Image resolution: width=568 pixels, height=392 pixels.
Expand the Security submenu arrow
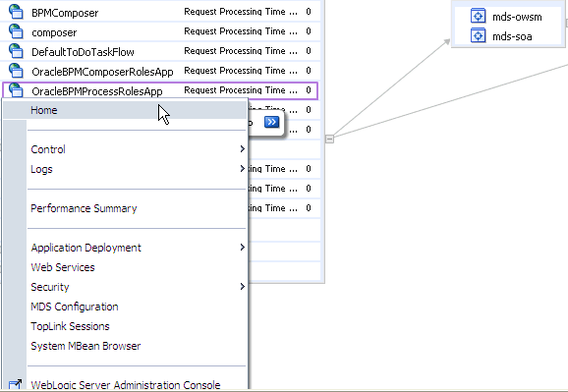tap(243, 287)
